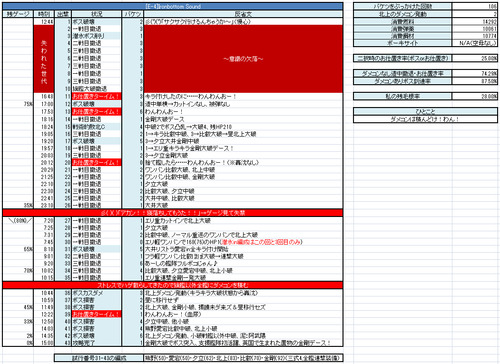Select the red お仕置きタイム cell in row 11
Screen dimensions: 500x364
(97, 96)
